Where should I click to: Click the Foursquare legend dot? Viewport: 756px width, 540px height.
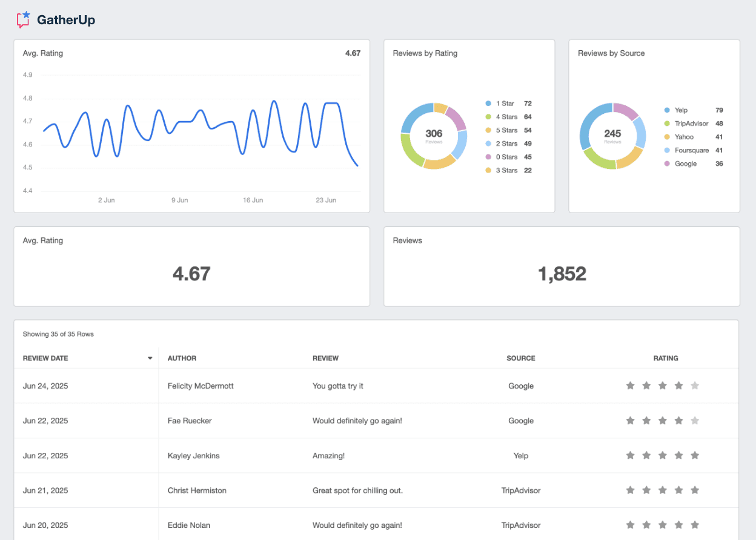[x=668, y=150]
